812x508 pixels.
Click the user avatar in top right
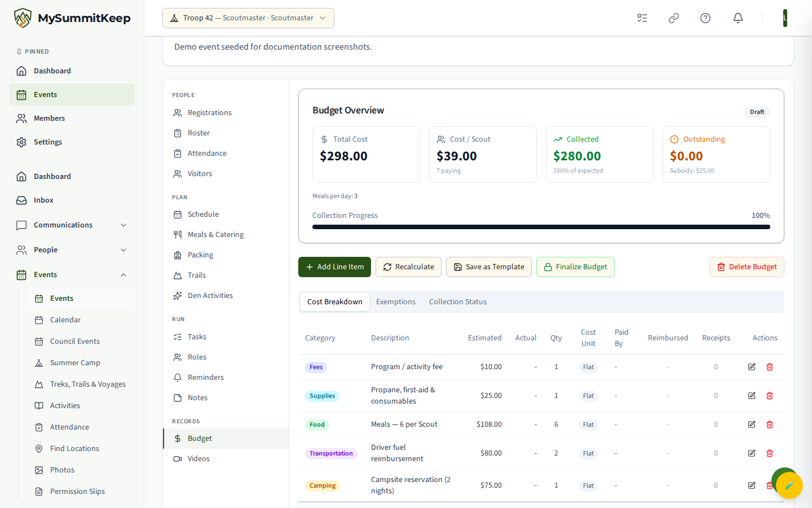coord(785,18)
